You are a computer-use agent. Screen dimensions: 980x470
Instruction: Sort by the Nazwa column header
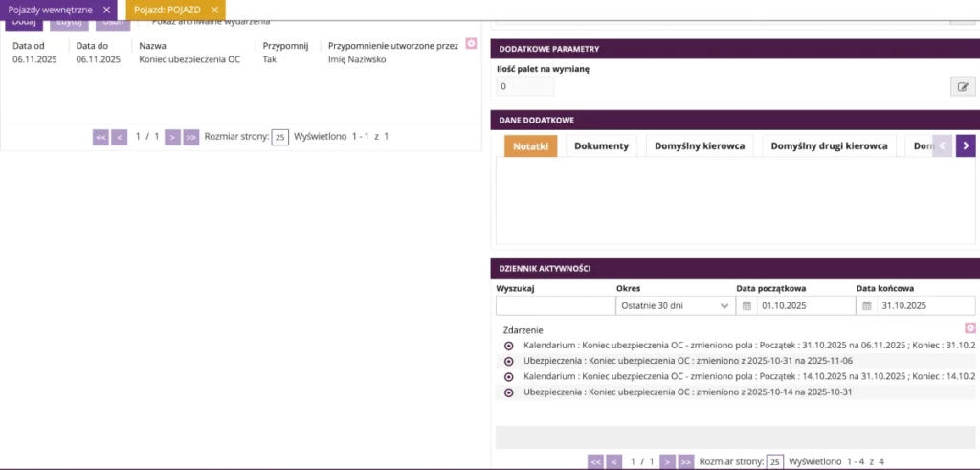pyautogui.click(x=152, y=46)
